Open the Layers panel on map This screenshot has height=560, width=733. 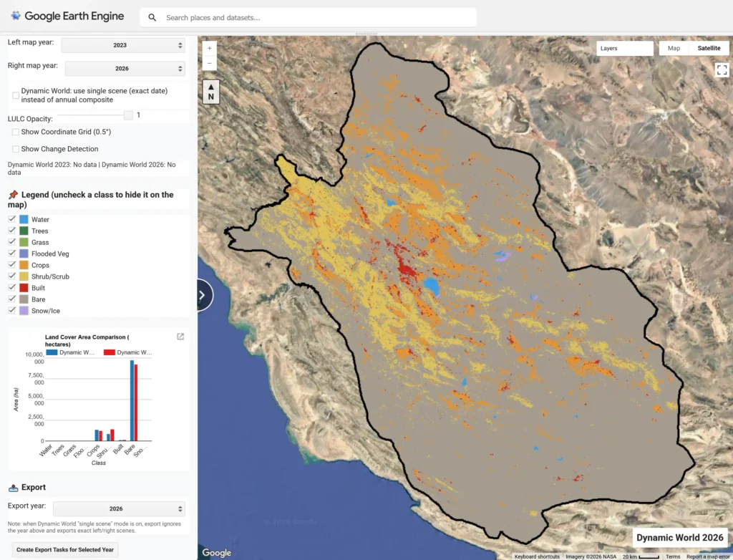624,48
